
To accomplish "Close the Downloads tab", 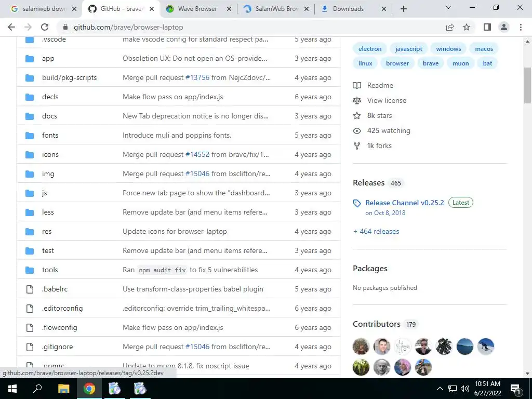I will (x=384, y=9).
